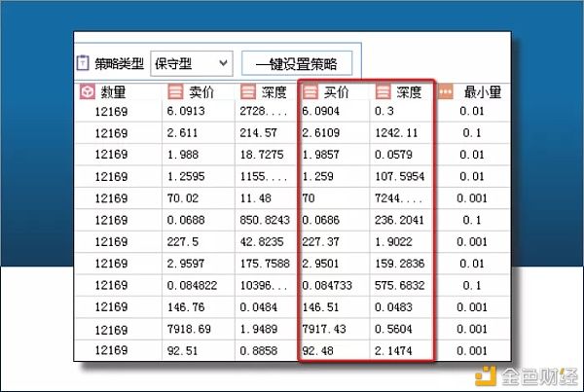
Task: Select the sell price 1.988
Action: tap(183, 155)
